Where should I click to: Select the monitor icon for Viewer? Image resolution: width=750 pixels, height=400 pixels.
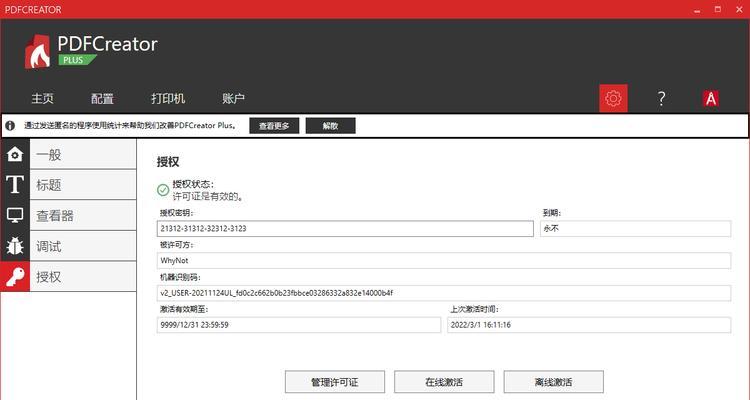pos(15,215)
